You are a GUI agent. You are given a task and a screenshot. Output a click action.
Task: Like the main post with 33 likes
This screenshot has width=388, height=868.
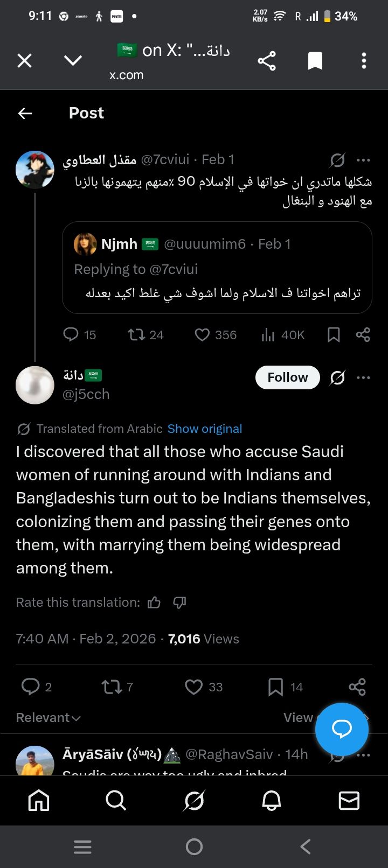pos(193,687)
